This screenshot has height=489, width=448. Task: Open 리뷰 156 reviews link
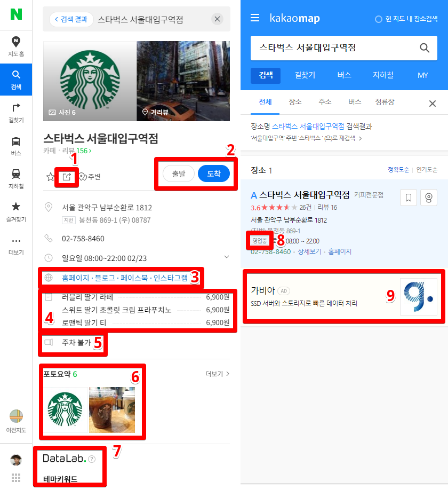pos(77,151)
